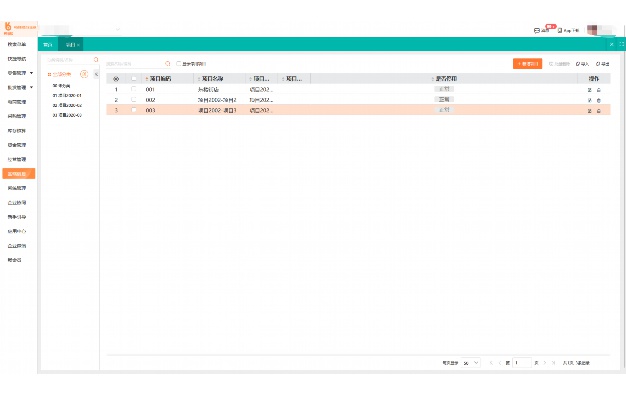This screenshot has width=626, height=395.
Task: Click the export button in the toolbar
Action: point(603,64)
